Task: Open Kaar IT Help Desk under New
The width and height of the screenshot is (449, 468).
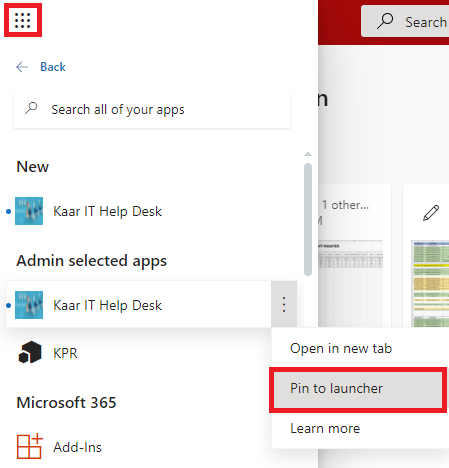Action: (x=29, y=211)
